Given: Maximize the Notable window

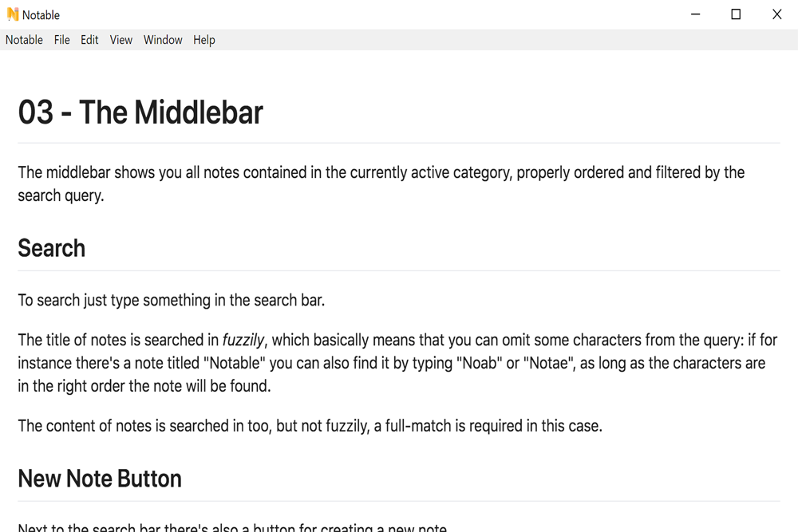Looking at the screenshot, I should click(736, 14).
